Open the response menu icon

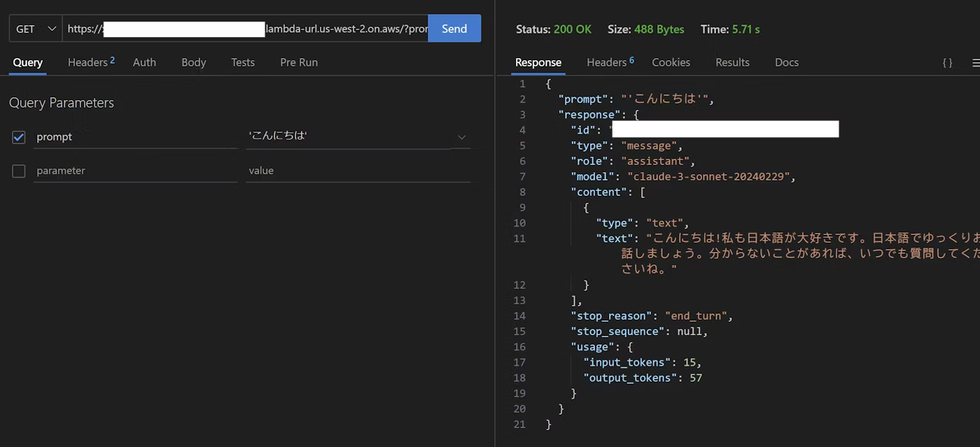[x=976, y=63]
